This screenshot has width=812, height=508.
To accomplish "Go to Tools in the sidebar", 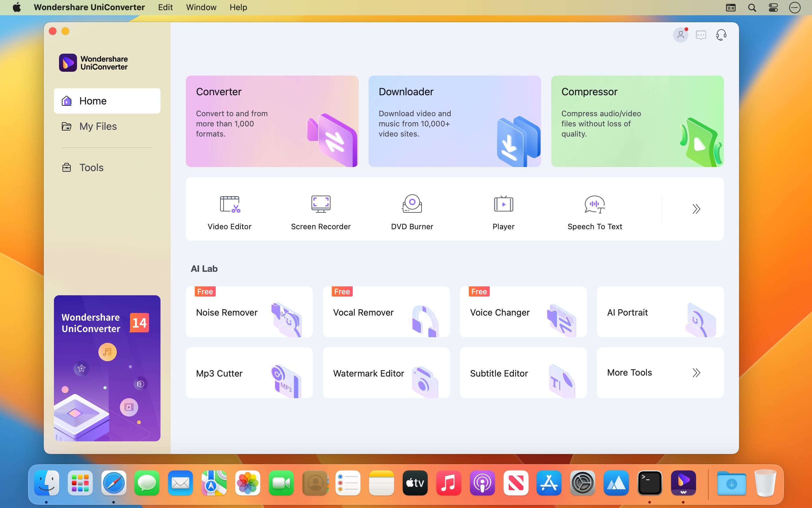I will click(x=107, y=167).
